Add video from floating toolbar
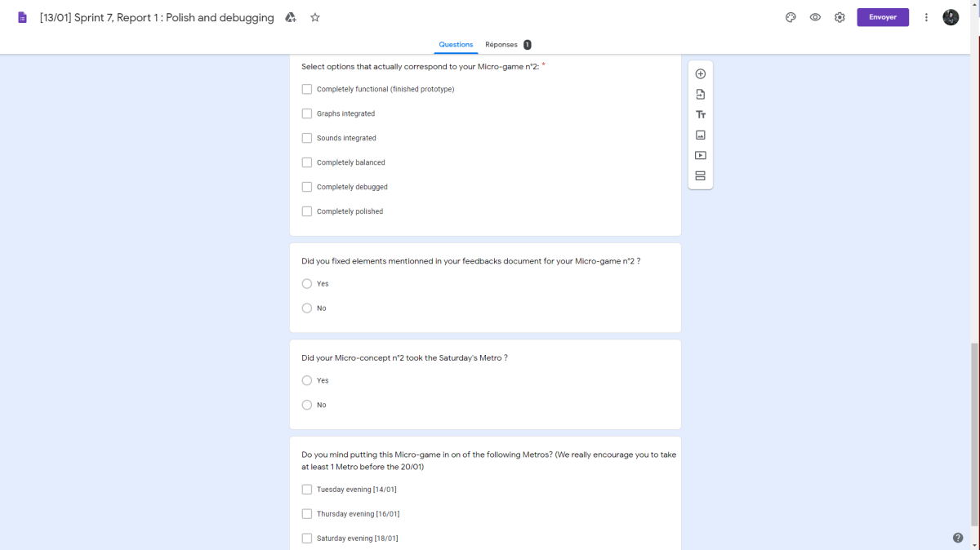980x550 pixels. point(701,155)
